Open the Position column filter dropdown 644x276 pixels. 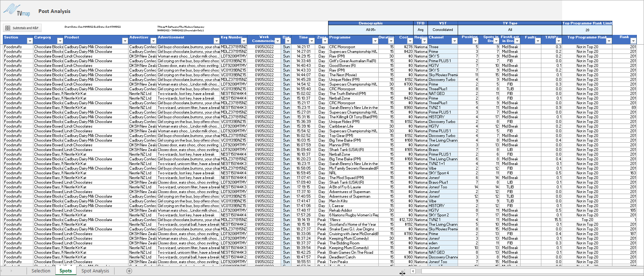point(475,41)
